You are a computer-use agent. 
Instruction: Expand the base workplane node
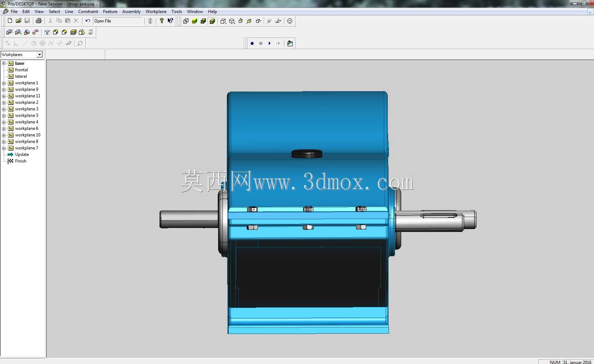pyautogui.click(x=4, y=63)
